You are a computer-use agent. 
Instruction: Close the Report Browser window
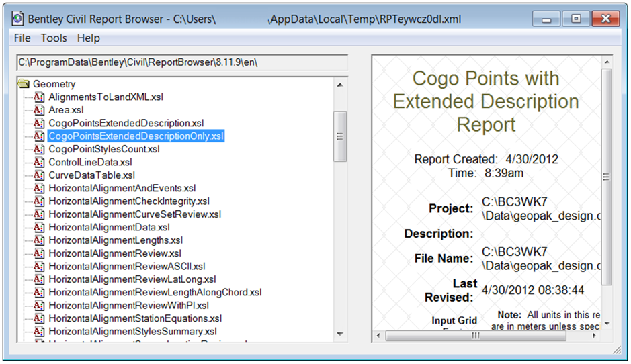click(x=605, y=19)
